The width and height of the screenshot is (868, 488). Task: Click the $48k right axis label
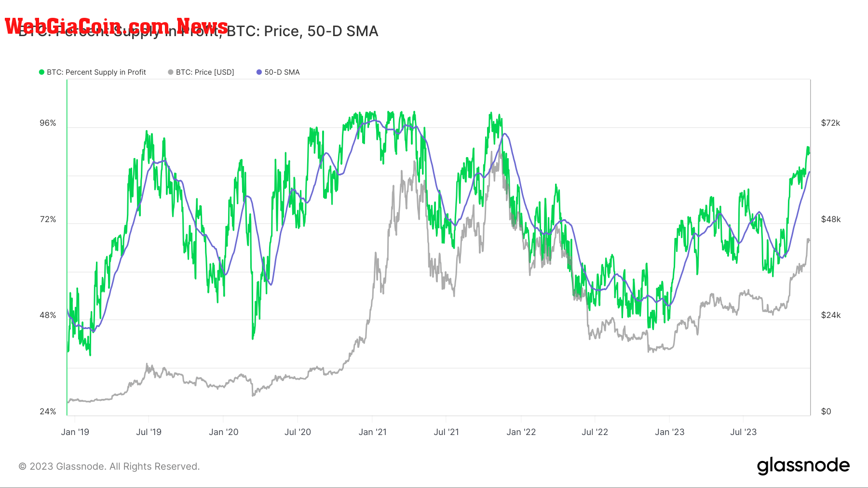[x=830, y=220]
